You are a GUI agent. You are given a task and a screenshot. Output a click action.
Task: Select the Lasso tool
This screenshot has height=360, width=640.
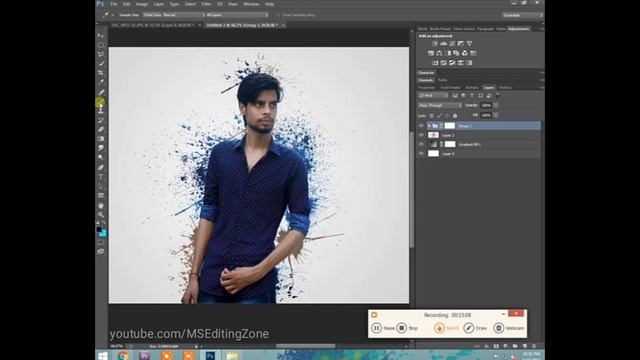pos(100,54)
